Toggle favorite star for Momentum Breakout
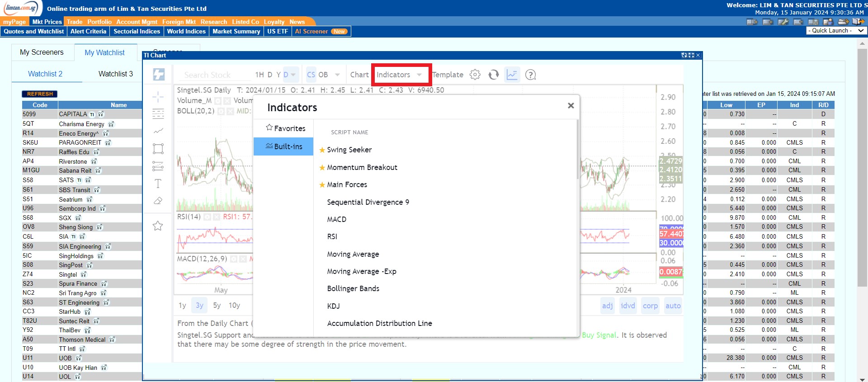Image resolution: width=868 pixels, height=382 pixels. 322,168
